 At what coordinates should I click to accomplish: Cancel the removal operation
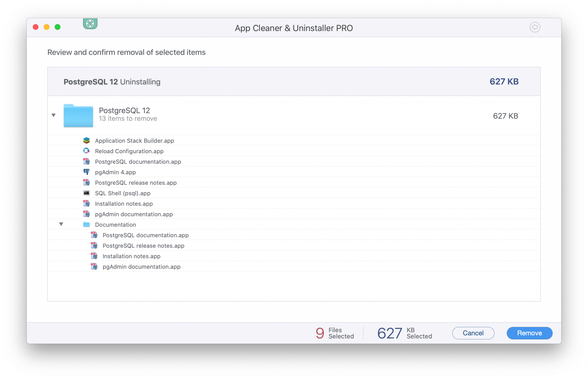[473, 333]
